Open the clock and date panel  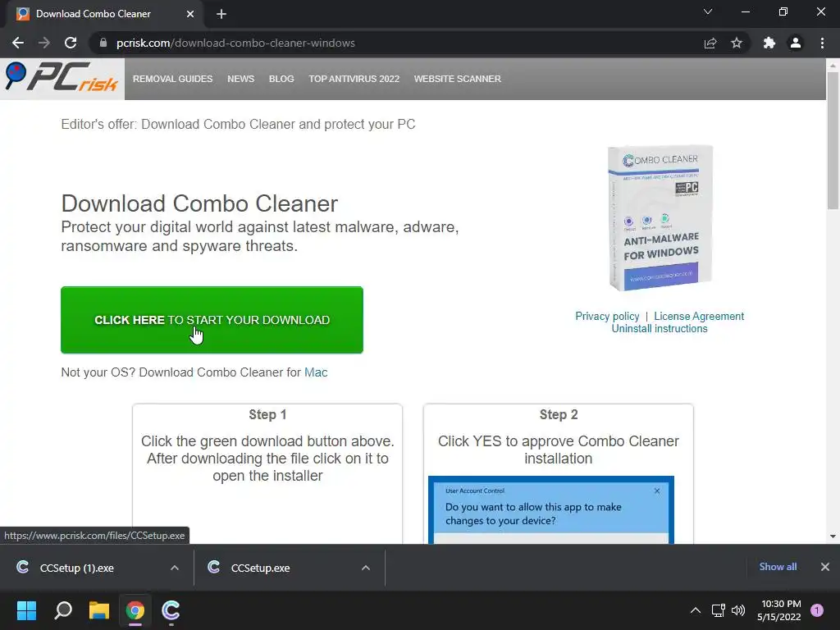pyautogui.click(x=779, y=610)
